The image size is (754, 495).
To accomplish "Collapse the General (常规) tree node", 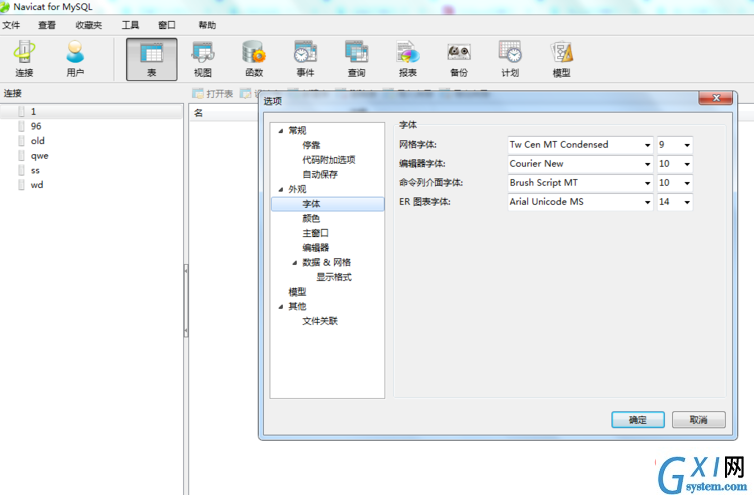I will tap(281, 131).
